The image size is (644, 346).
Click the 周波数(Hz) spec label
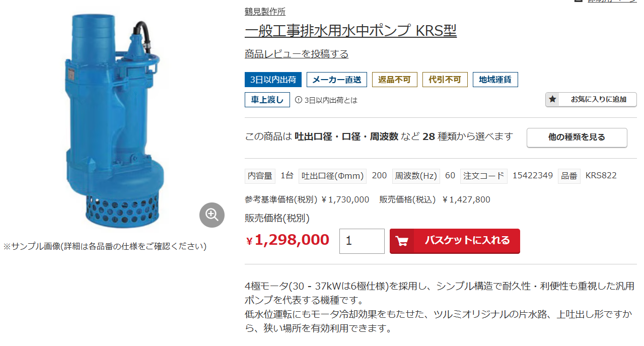[416, 176]
